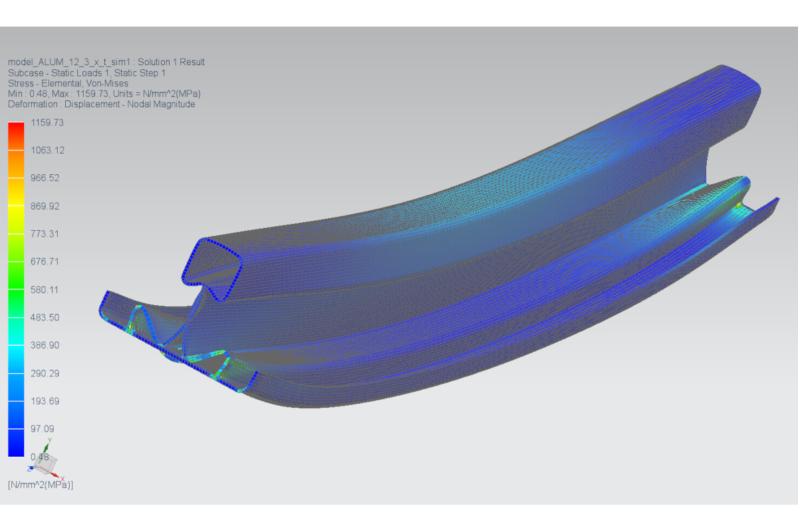Click the dark blue band of the color bar
Viewport: 798px width, 532px height.
pos(16,442)
